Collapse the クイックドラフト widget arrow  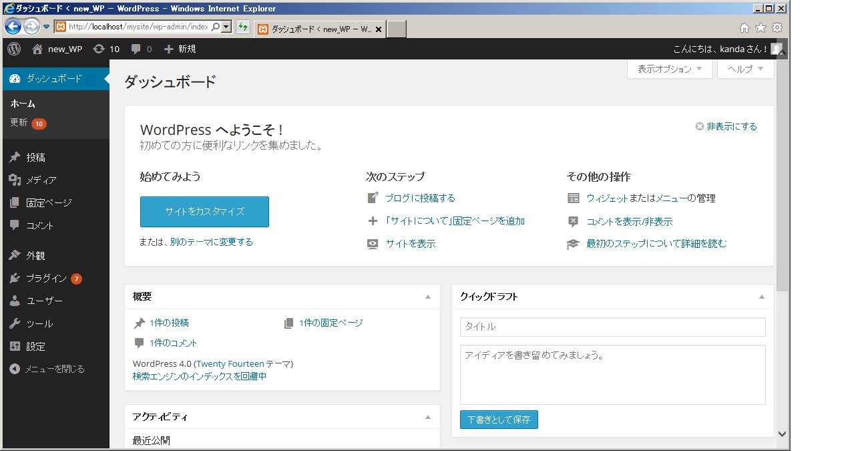tap(762, 297)
